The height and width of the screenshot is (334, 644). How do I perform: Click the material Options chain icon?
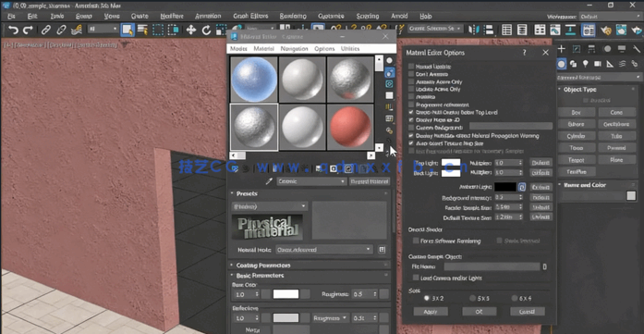coord(389,130)
